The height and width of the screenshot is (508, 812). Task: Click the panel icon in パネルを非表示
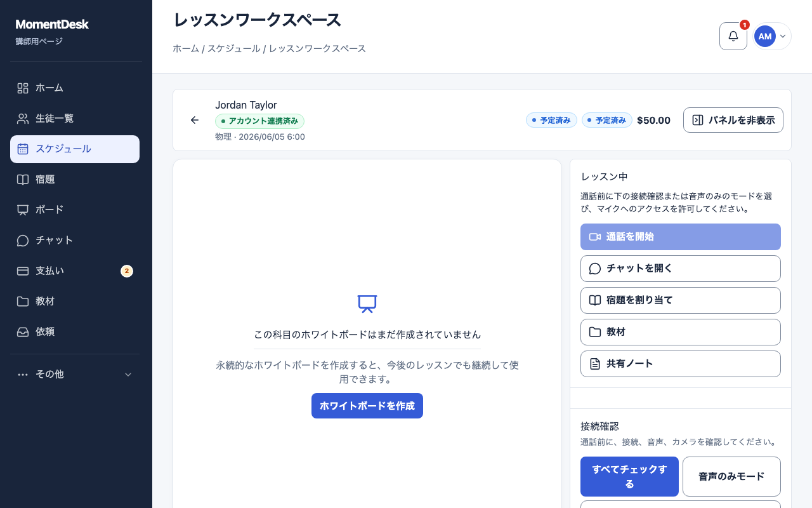click(698, 120)
